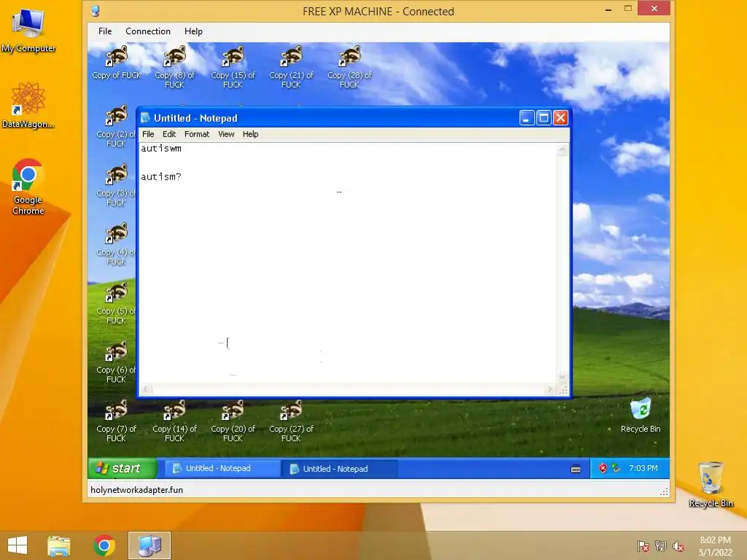
Task: Click Notepad vertical scrollbar down arrow
Action: pyautogui.click(x=562, y=376)
